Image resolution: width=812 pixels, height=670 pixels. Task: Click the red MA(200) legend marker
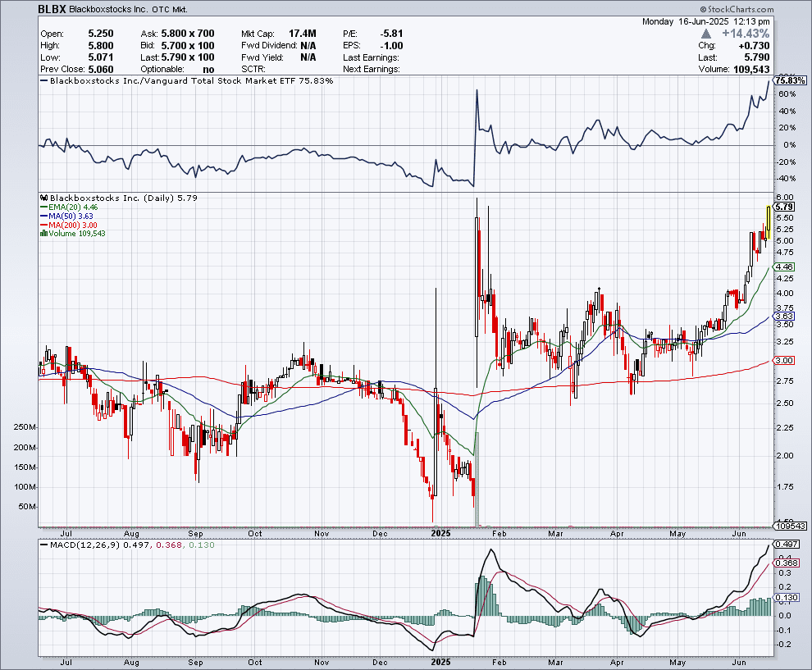tap(42, 225)
